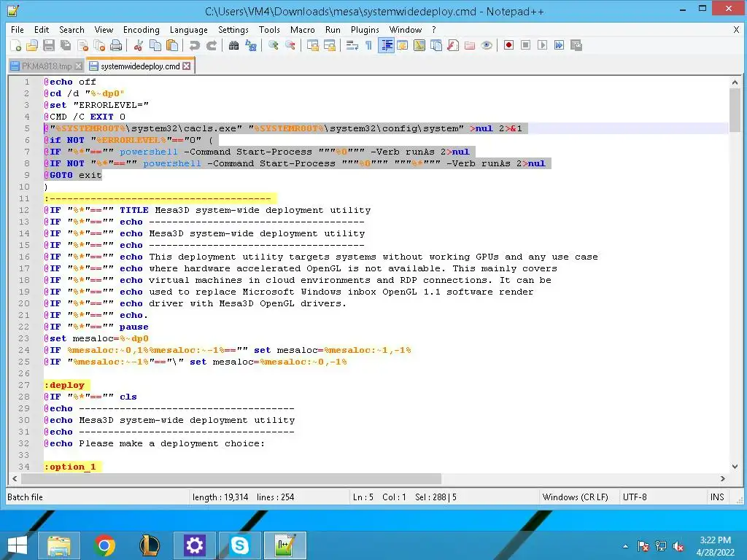Image resolution: width=747 pixels, height=560 pixels.
Task: Open the Settings menu
Action: coord(233,29)
